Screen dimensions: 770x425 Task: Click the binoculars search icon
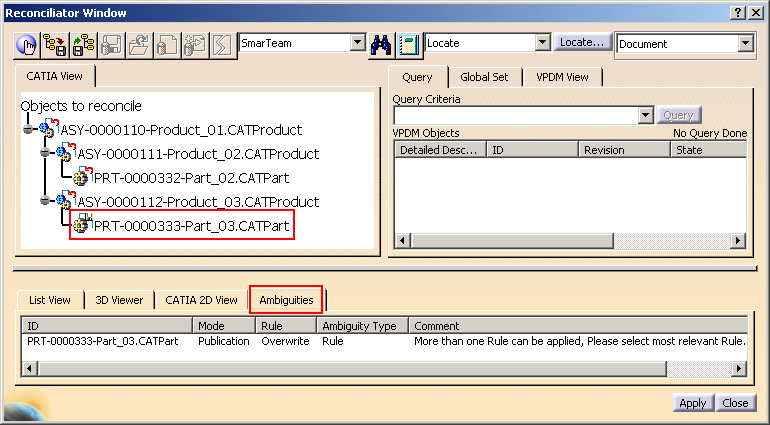[x=381, y=44]
